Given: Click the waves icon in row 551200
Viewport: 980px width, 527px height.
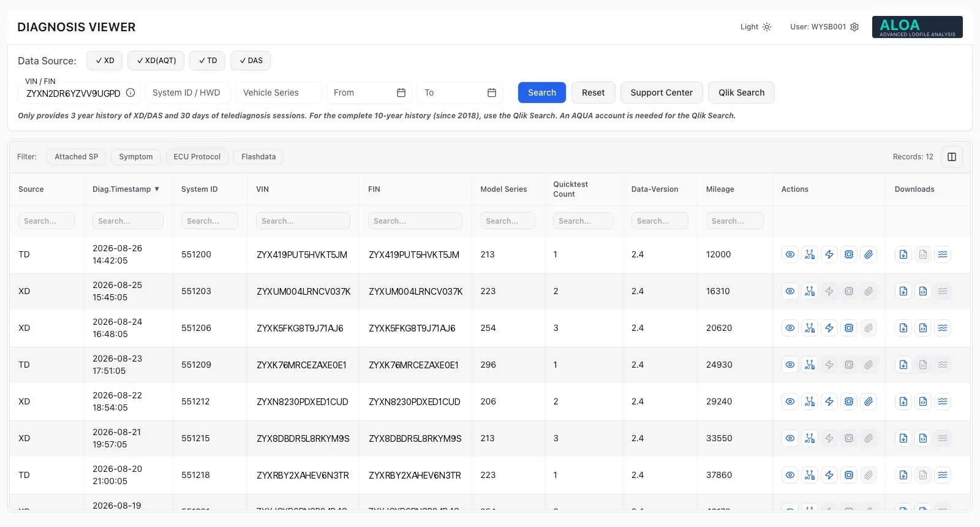Looking at the screenshot, I should pyautogui.click(x=943, y=254).
